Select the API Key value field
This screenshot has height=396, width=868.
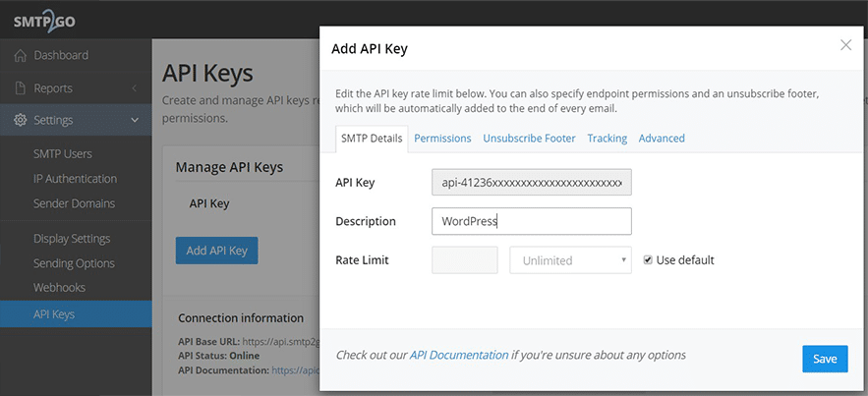(x=532, y=183)
